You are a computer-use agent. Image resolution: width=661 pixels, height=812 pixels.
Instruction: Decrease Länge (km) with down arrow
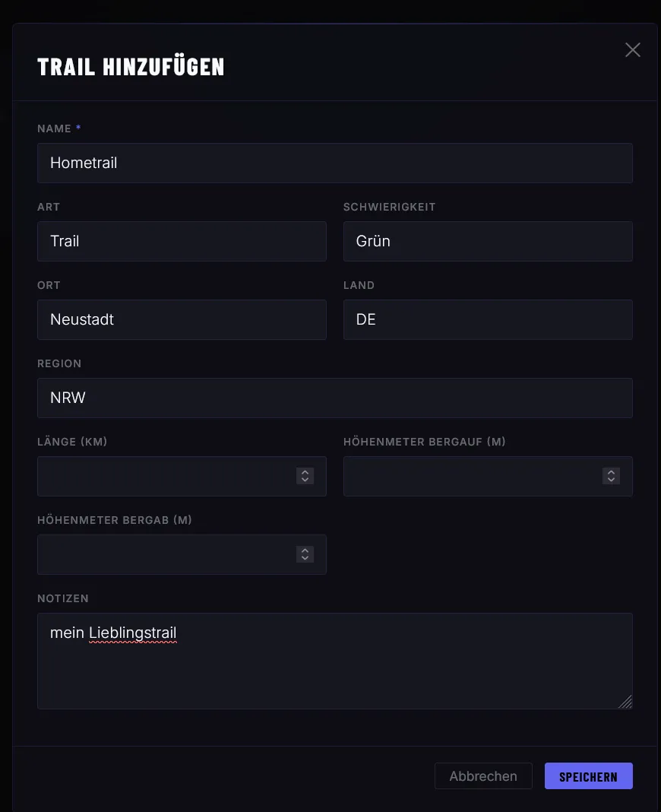pyautogui.click(x=305, y=481)
